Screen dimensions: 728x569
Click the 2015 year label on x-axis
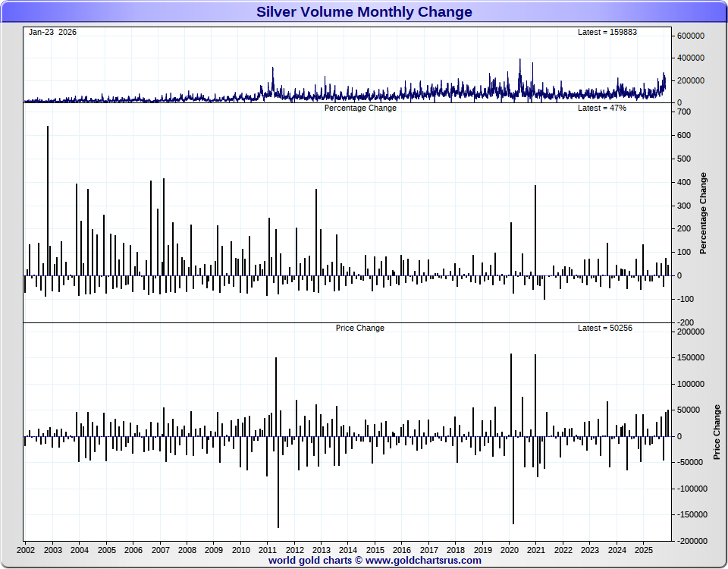pos(375,551)
